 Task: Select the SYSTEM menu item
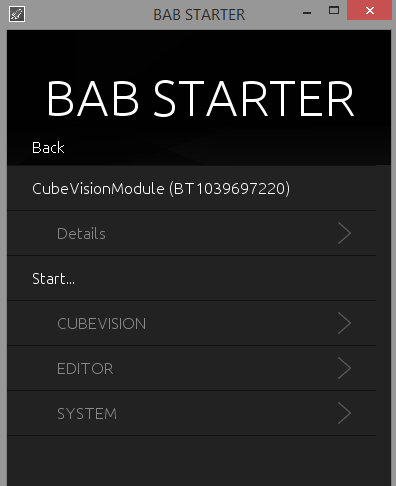tap(192, 413)
